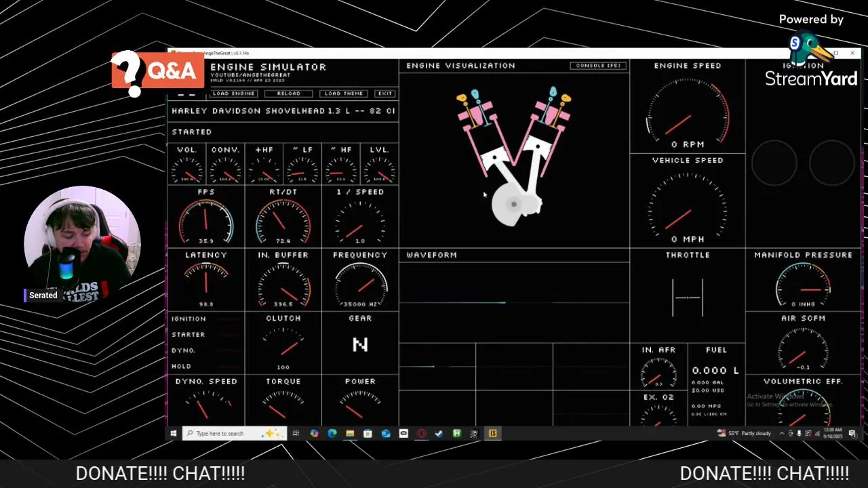868x488 pixels.
Task: Click the GEAR indicator showing N
Action: [x=360, y=345]
